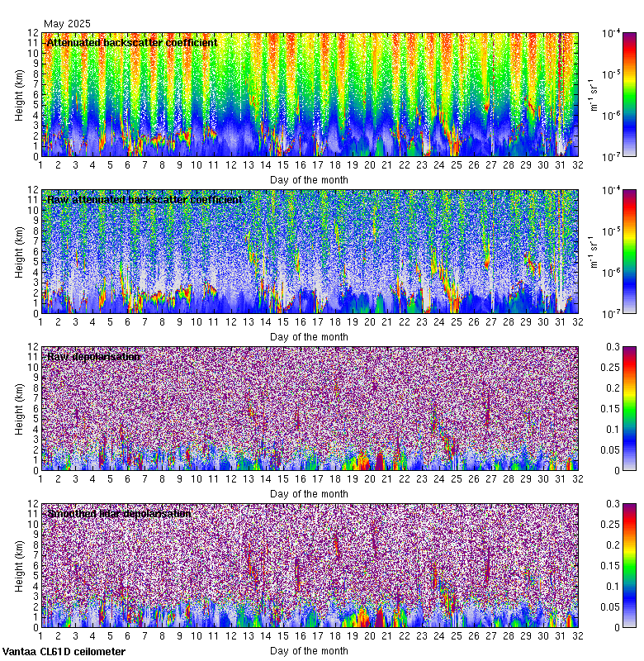Screen dimensions: 644x661
Task: Click the 'Smoothed lidar depolarisation' panel title
Action: pyautogui.click(x=119, y=514)
